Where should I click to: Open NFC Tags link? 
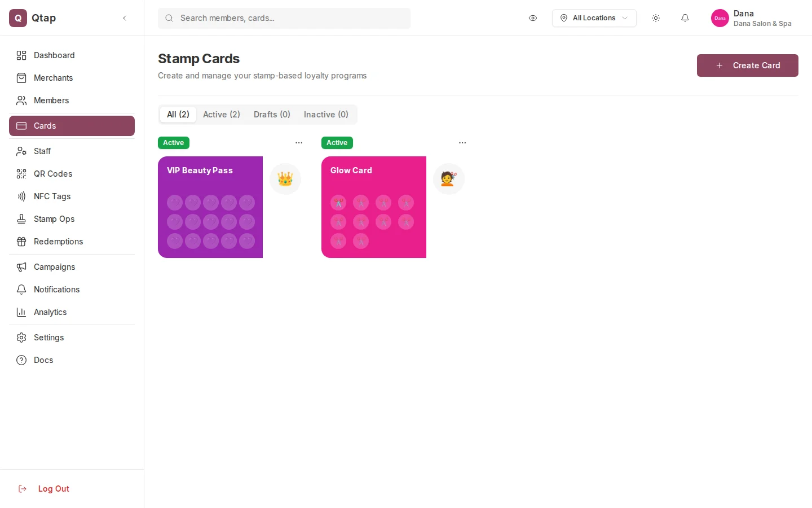pos(72,196)
